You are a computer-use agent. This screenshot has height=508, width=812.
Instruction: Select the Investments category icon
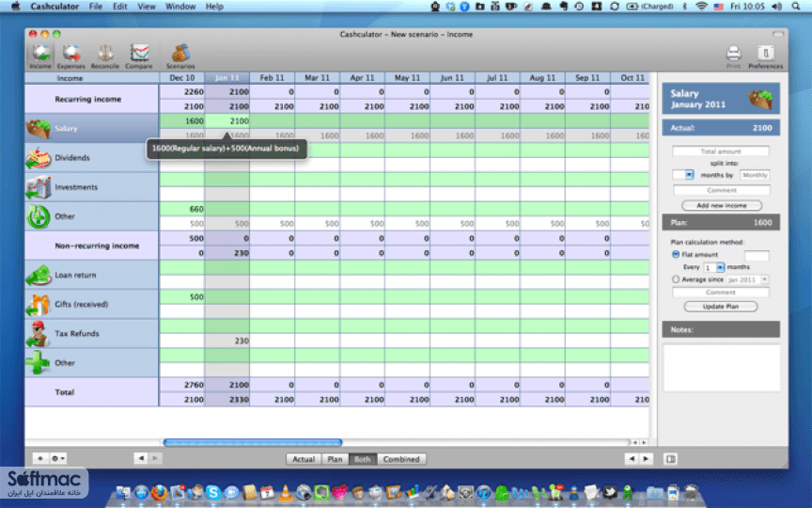pos(38,187)
